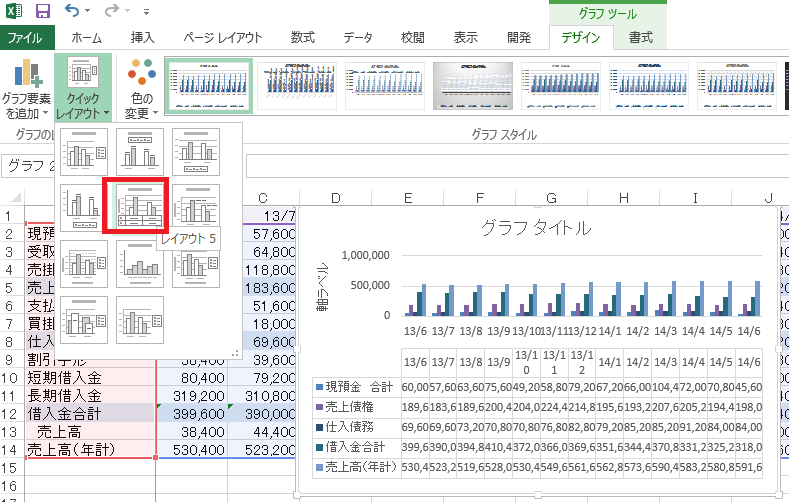This screenshot has width=789, height=502.
Task: Click the グラフ タイトル chart title
Action: point(535,227)
